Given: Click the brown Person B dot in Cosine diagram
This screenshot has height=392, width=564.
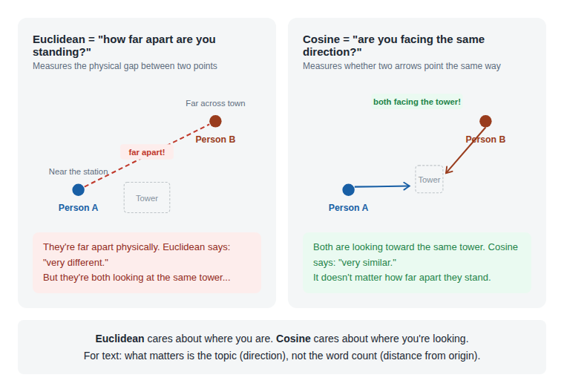Looking at the screenshot, I should point(485,121).
